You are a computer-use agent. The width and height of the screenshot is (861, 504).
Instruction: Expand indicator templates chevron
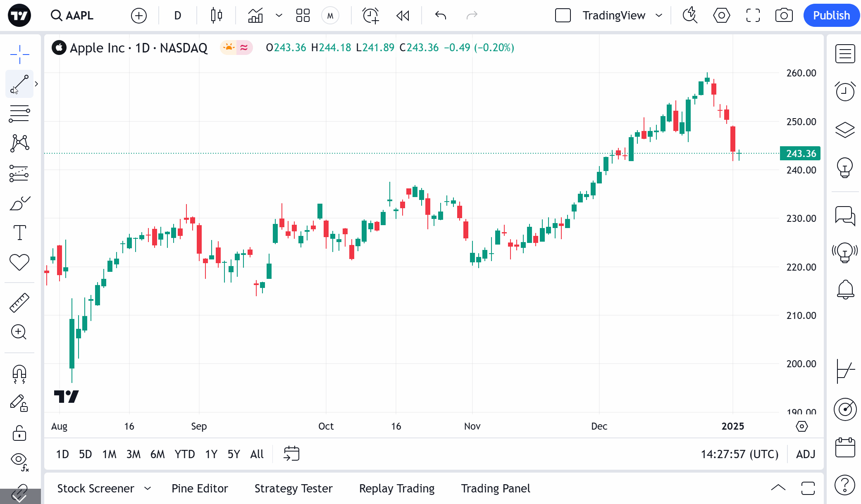click(x=279, y=16)
